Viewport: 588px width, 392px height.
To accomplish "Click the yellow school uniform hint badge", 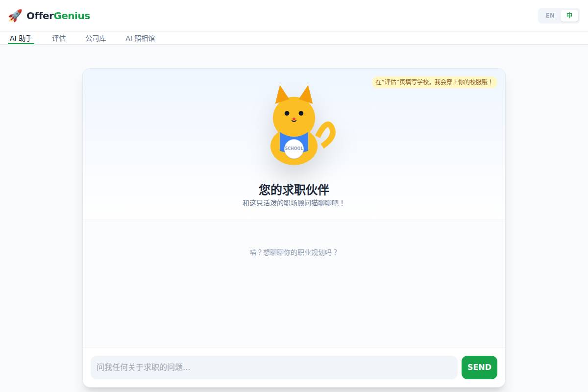I will click(x=434, y=82).
